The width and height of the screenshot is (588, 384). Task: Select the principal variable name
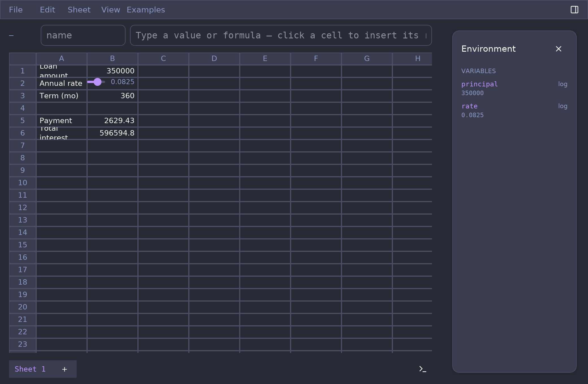click(479, 84)
